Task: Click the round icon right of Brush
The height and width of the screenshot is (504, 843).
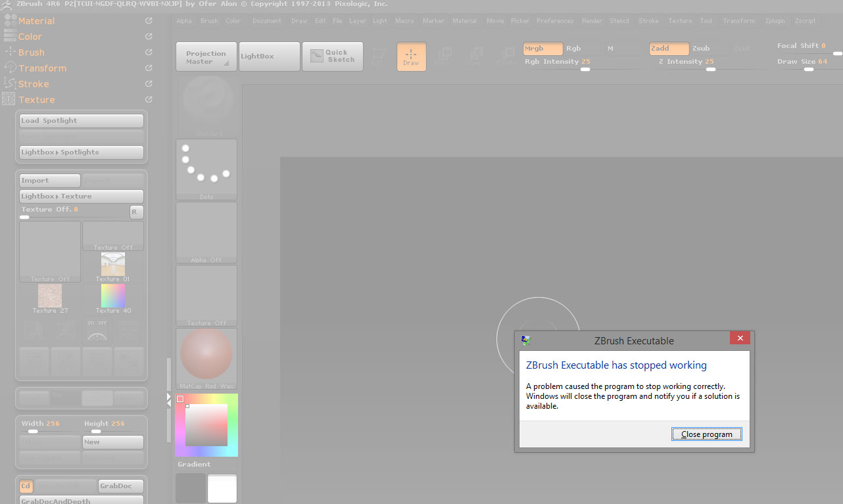Action: pyautogui.click(x=149, y=53)
